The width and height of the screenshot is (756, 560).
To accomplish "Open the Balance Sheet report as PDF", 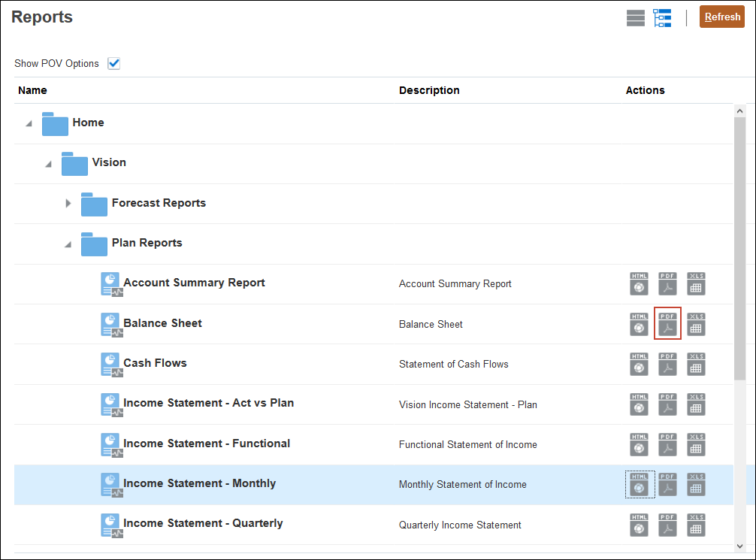I will [667, 324].
